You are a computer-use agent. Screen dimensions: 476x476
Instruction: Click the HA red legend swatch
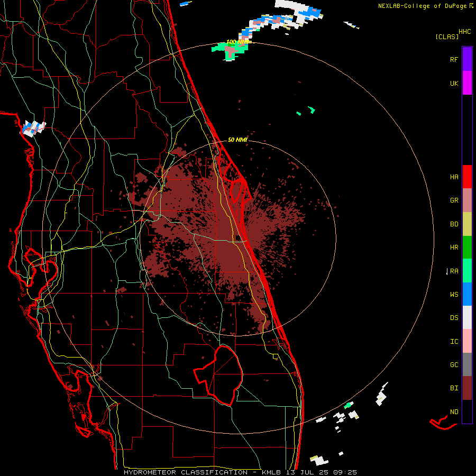pos(467,177)
